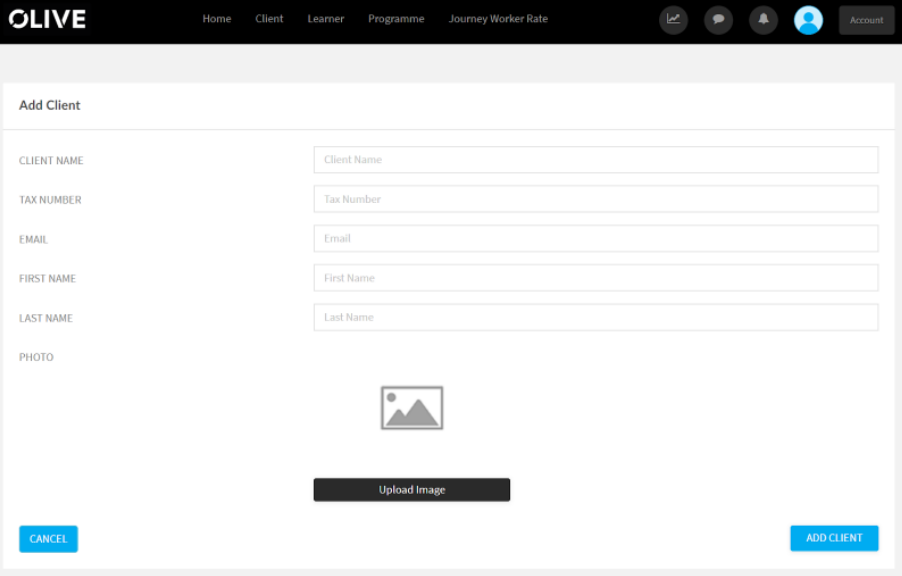Focus the Tax Number field
The height and width of the screenshot is (576, 902).
(x=595, y=199)
